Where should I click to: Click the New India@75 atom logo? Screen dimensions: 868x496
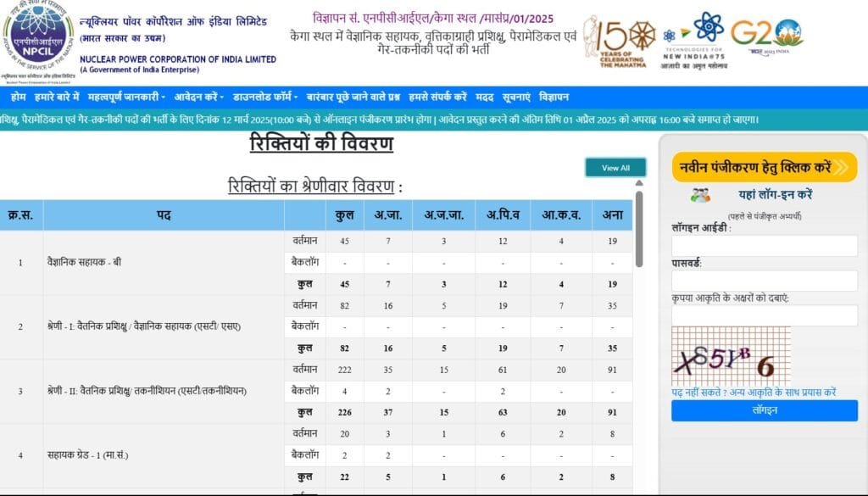pos(708,27)
